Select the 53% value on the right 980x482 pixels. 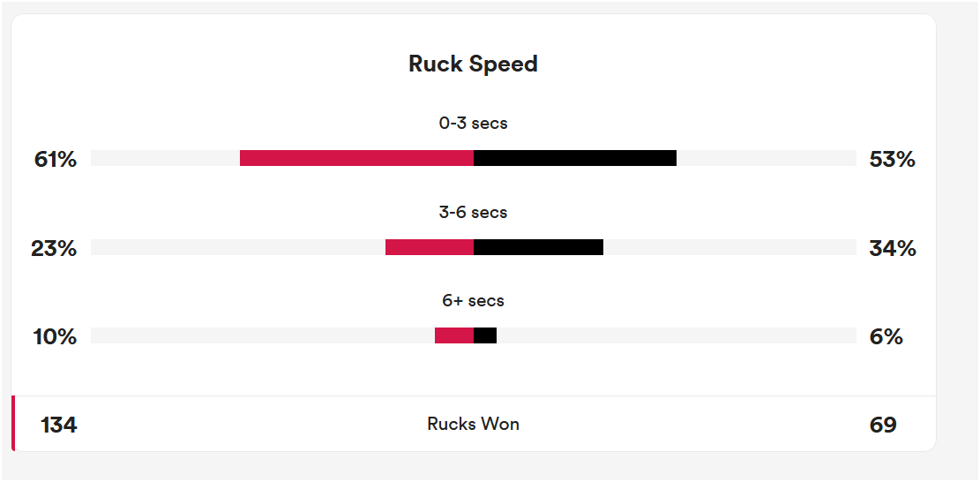[x=892, y=160]
